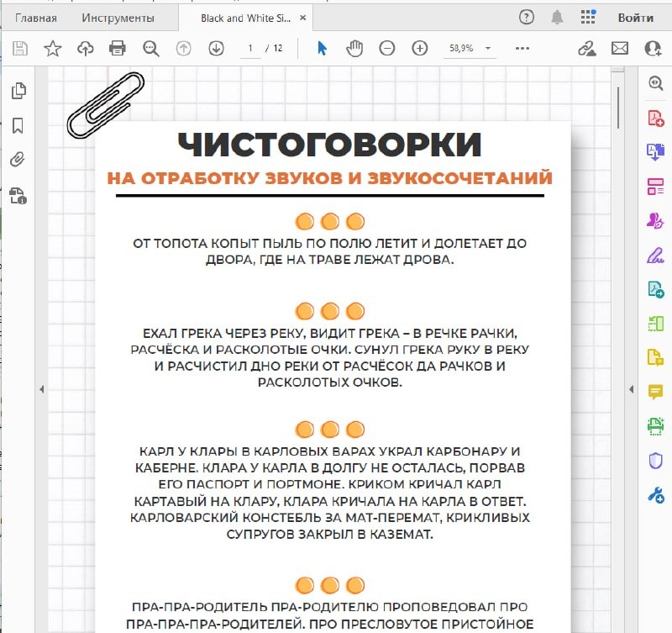Click the share with others person icon

(653, 48)
